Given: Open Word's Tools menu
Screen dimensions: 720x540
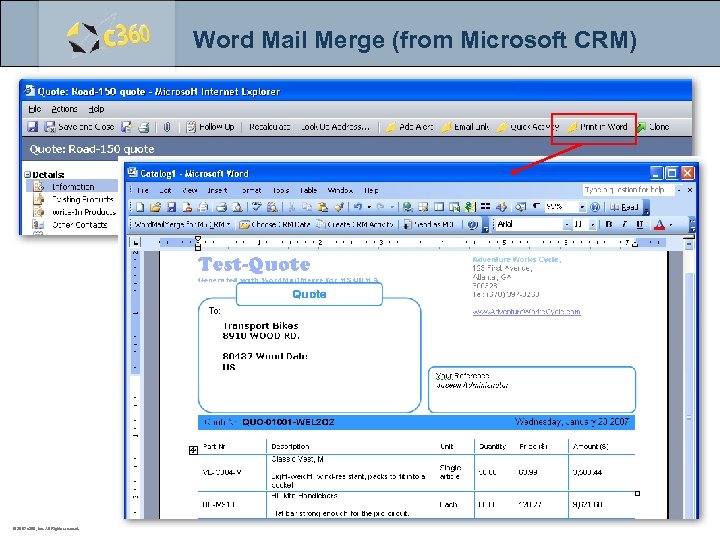Looking at the screenshot, I should (x=281, y=190).
